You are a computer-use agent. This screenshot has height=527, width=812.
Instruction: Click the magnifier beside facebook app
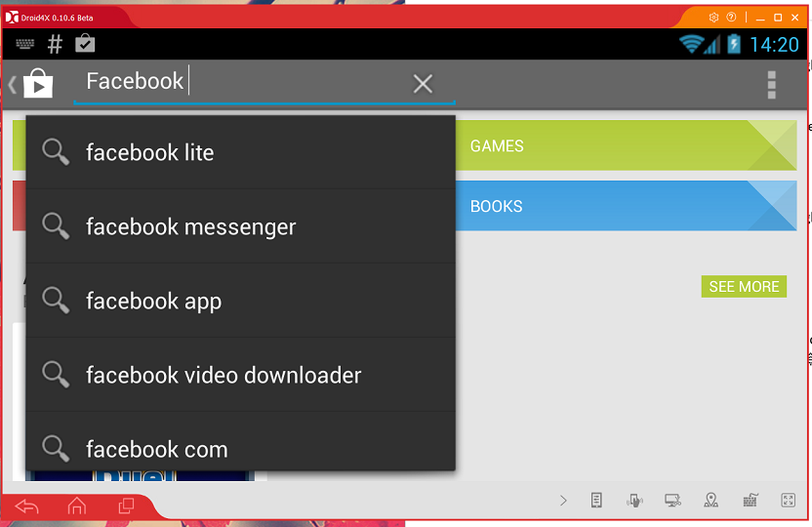tap(56, 301)
